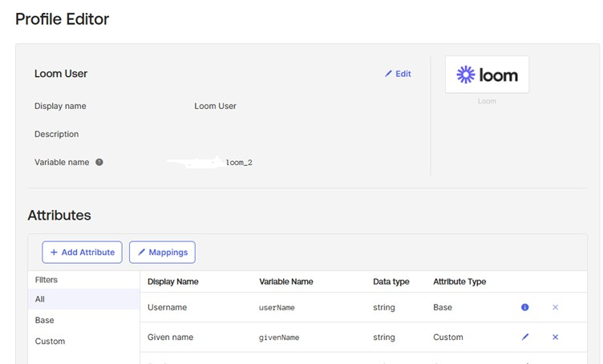Screen dimensions: 603x364
Task: Delete the Given name attribute using X
Action: (555, 337)
